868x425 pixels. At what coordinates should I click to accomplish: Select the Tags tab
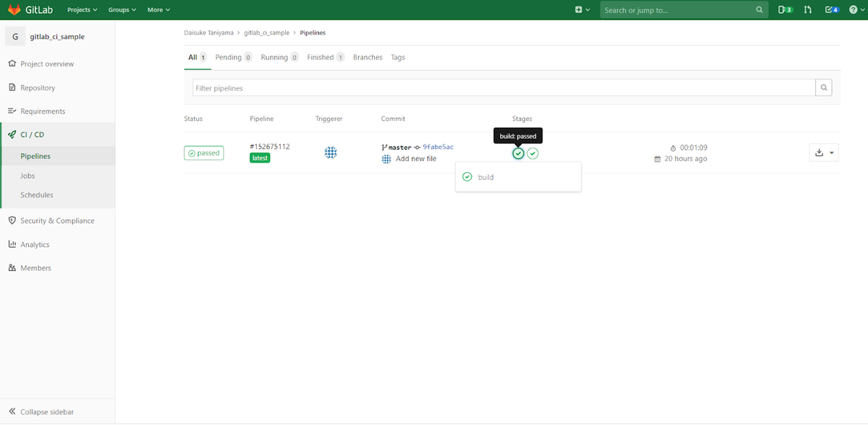coord(398,57)
